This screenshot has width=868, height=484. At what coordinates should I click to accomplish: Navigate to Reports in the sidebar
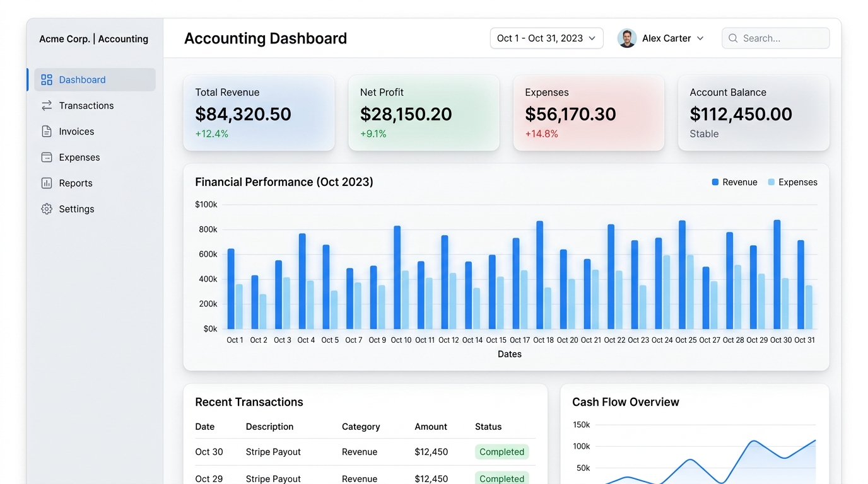(95, 183)
